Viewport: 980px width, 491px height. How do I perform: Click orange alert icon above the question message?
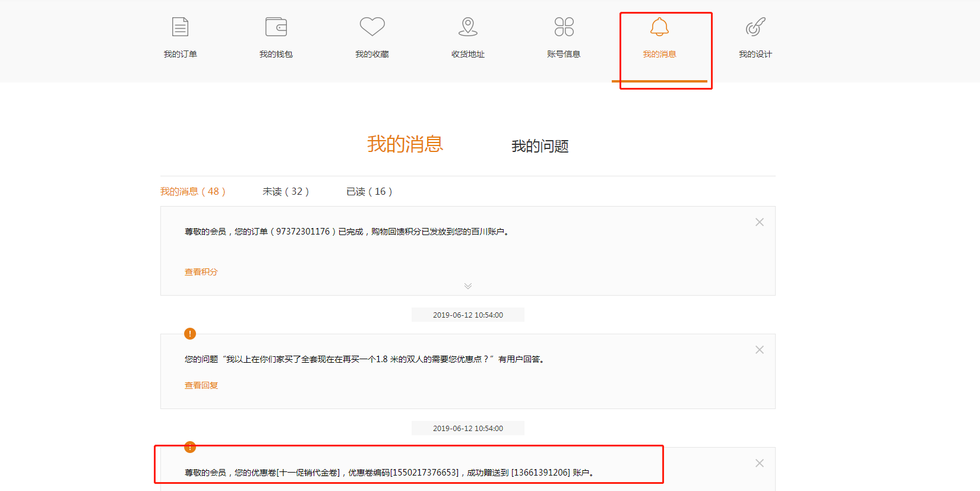[x=190, y=334]
